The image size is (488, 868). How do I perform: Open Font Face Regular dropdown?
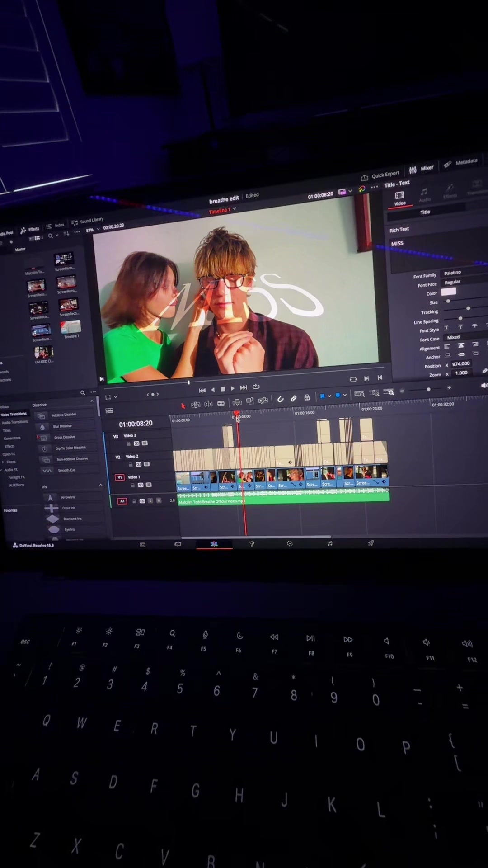point(464,281)
